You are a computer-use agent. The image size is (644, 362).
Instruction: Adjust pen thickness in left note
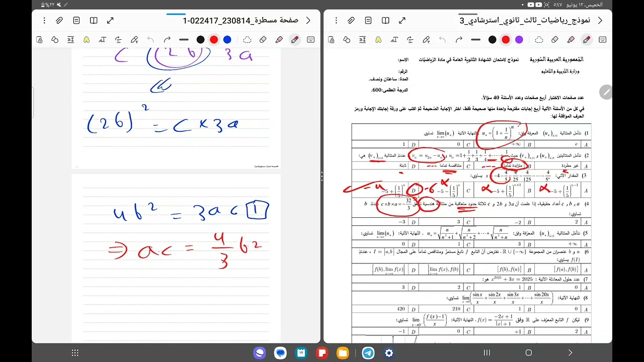point(184,40)
